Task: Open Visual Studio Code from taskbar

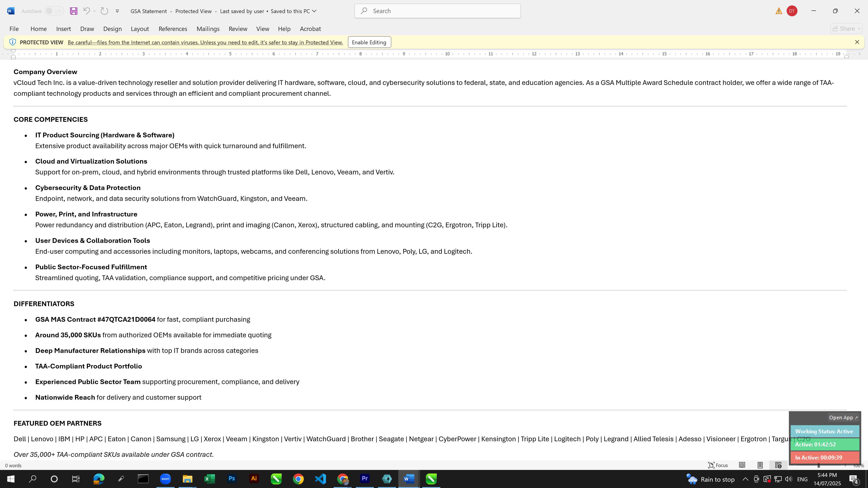Action: 321,479
